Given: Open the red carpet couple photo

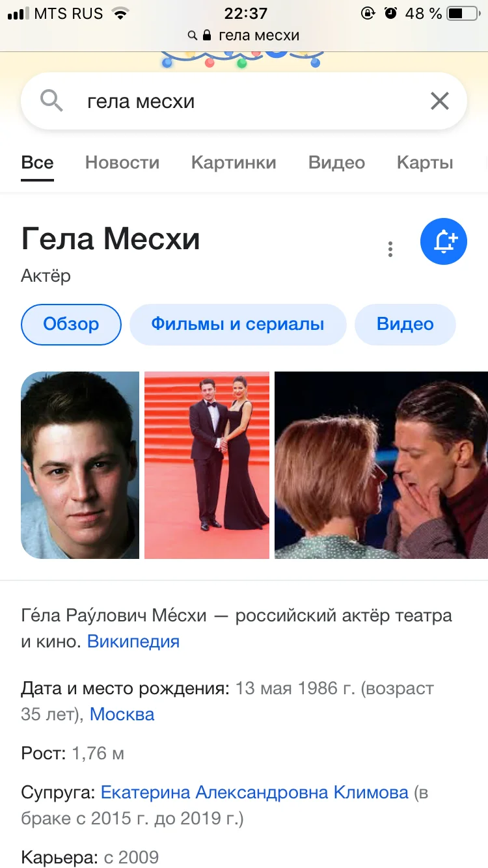Looking at the screenshot, I should tap(207, 465).
